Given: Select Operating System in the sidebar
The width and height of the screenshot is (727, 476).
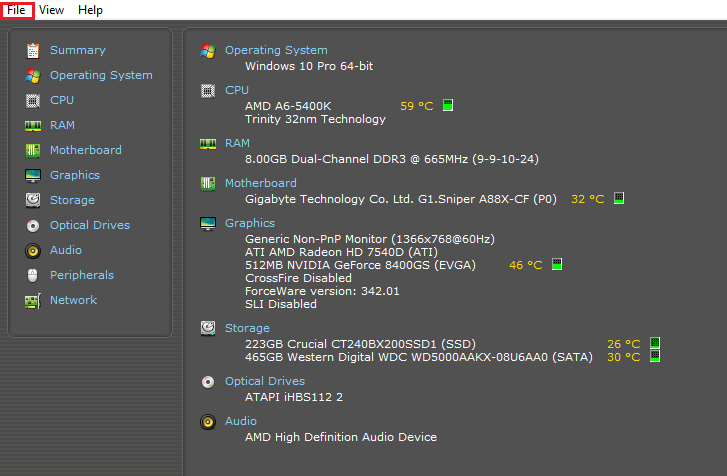Looking at the screenshot, I should click(101, 75).
